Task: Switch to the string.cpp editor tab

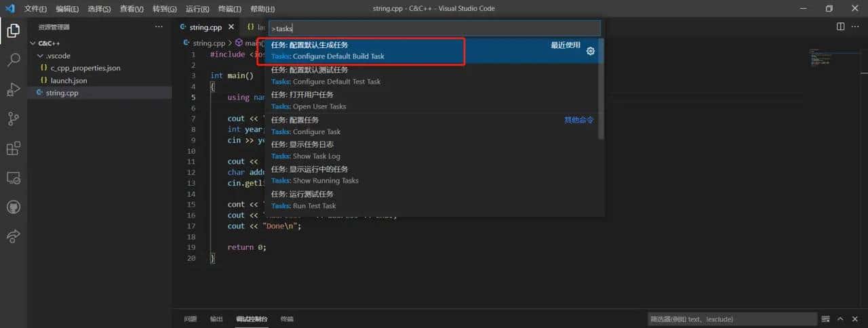Action: click(x=206, y=27)
